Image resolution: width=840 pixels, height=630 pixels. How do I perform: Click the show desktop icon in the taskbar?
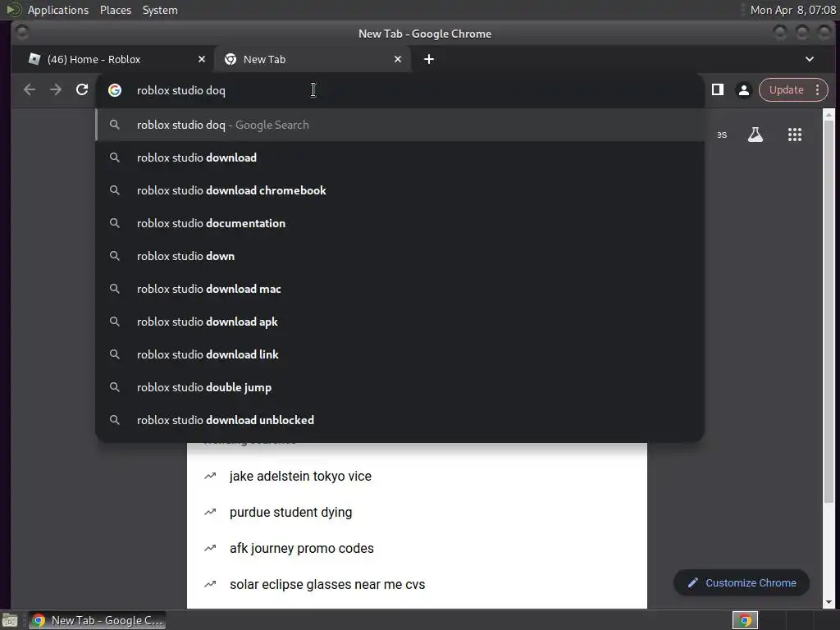[10, 620]
